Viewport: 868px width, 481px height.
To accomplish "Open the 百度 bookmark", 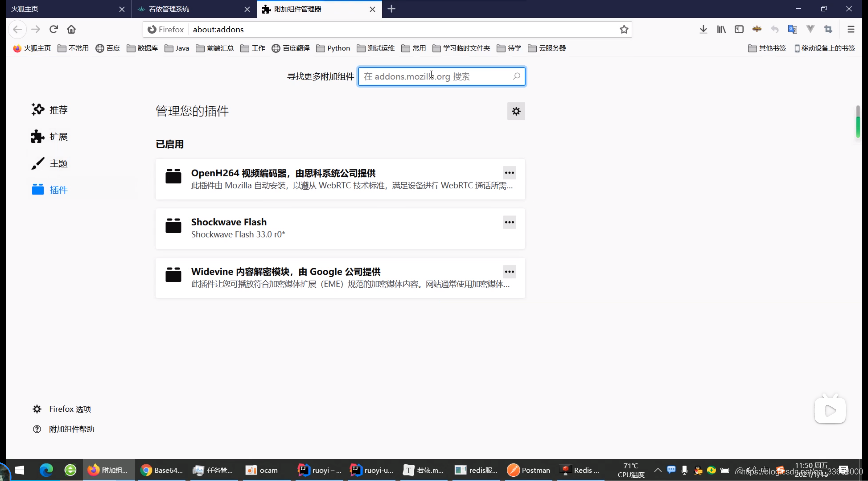I will pos(108,48).
